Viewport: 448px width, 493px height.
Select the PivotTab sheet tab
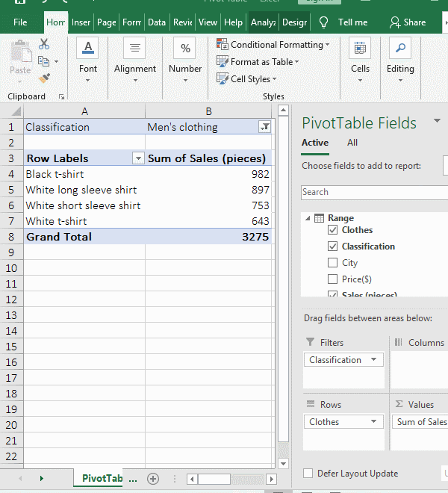(x=98, y=478)
